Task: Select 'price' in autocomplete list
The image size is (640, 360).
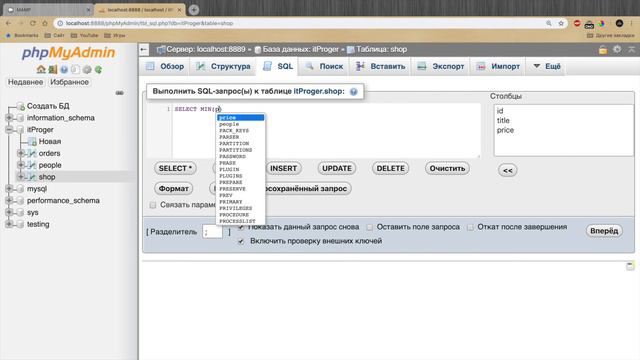Action: click(x=241, y=118)
